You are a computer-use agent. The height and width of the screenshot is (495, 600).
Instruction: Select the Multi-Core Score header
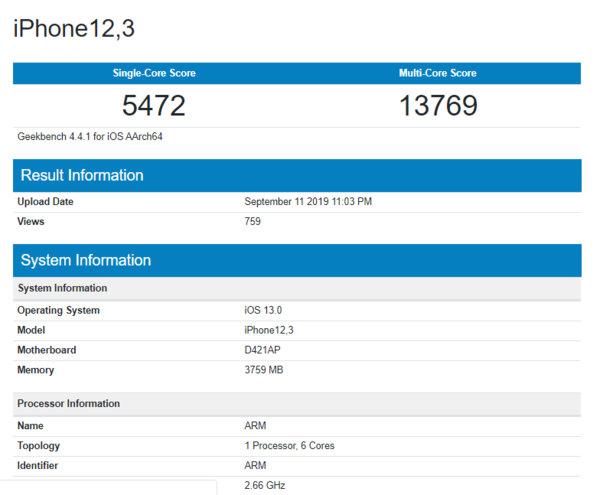pos(438,73)
